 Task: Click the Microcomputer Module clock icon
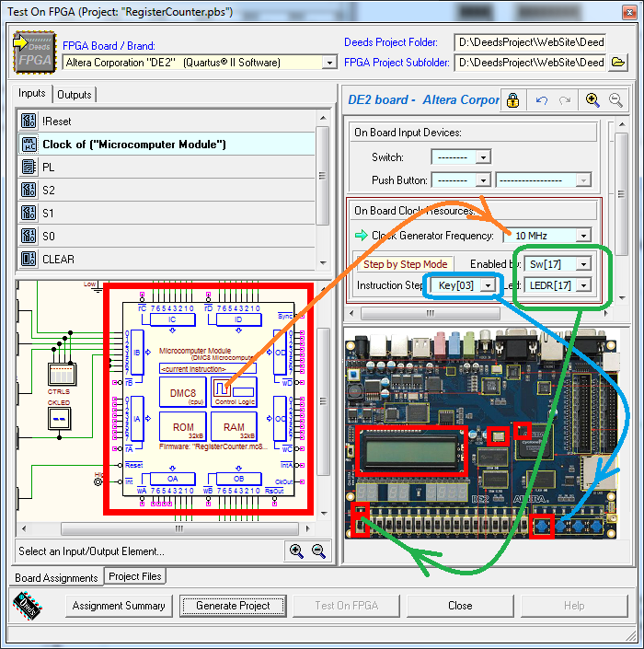pyautogui.click(x=29, y=144)
